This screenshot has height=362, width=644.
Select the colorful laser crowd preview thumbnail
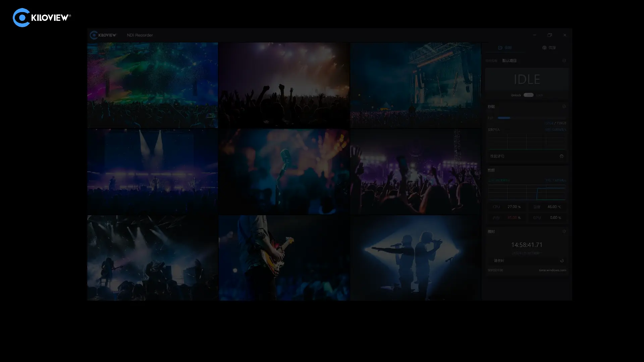(x=152, y=85)
